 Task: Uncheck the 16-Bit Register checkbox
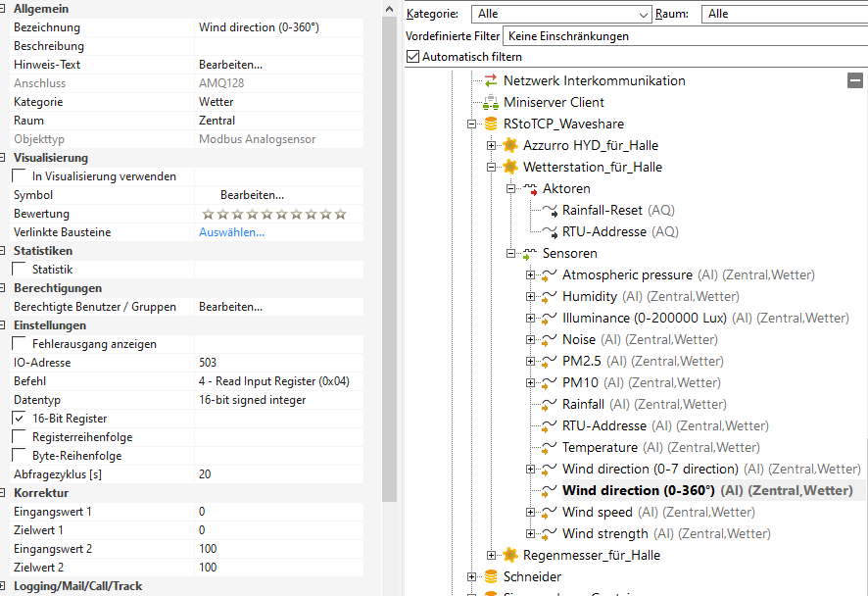[20, 419]
